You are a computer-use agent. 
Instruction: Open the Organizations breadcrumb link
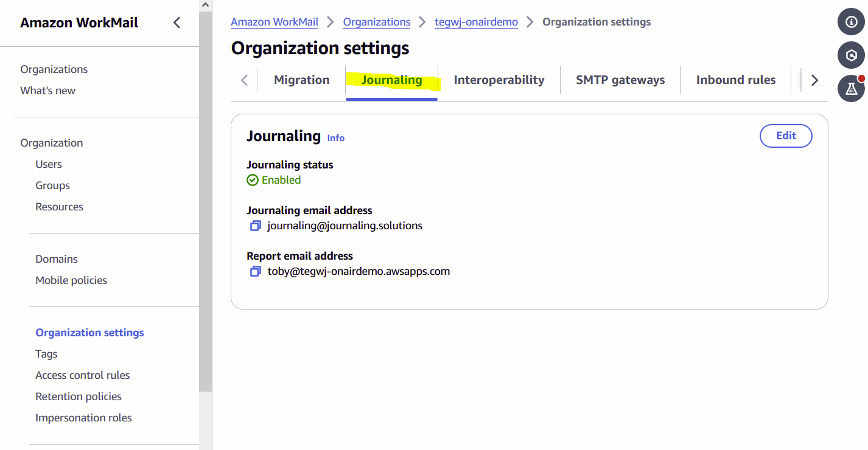[376, 22]
